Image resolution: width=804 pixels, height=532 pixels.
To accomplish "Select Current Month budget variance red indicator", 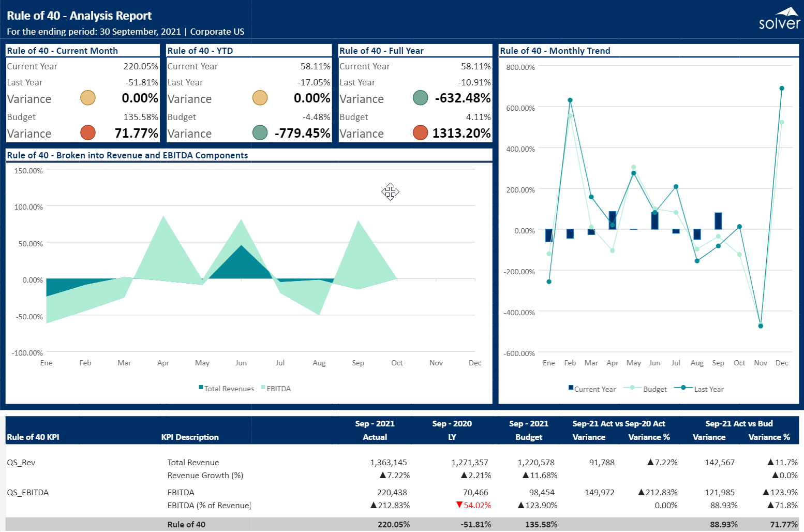I will [x=88, y=133].
